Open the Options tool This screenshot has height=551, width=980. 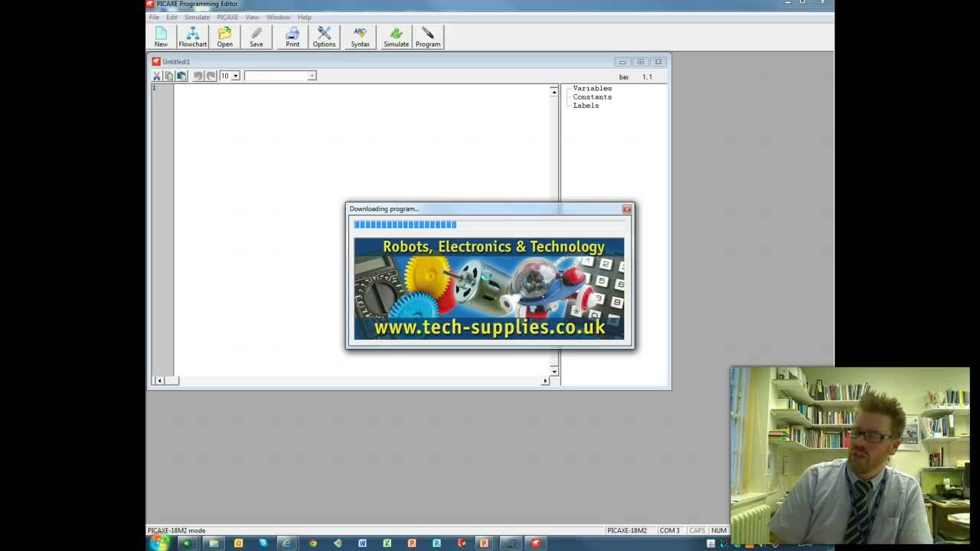coord(324,37)
